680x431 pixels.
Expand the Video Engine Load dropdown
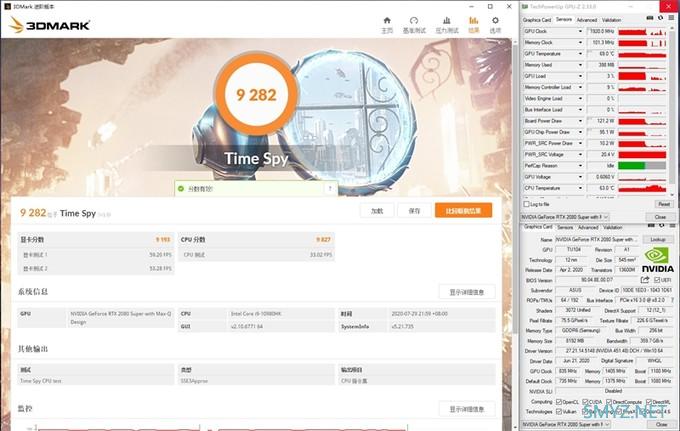(580, 98)
